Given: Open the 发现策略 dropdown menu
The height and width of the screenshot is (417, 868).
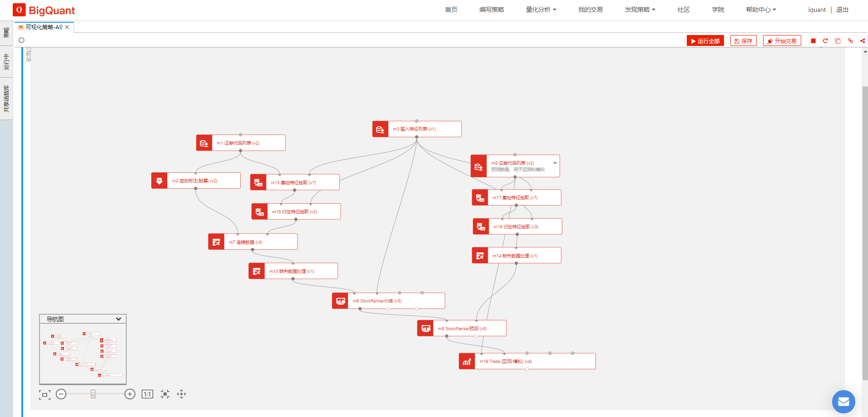Looking at the screenshot, I should coord(640,10).
